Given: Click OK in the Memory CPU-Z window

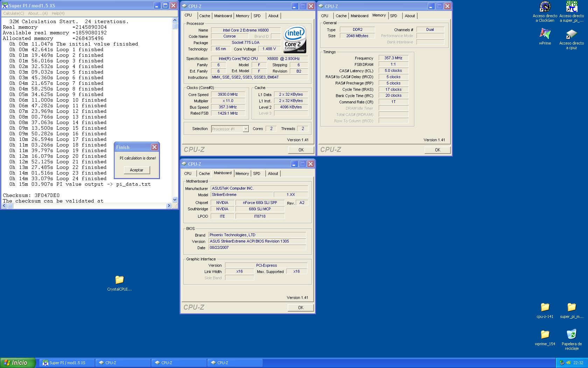Looking at the screenshot, I should (x=437, y=150).
